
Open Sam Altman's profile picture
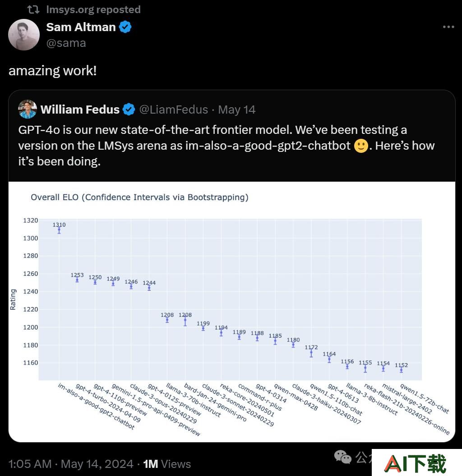tap(24, 35)
